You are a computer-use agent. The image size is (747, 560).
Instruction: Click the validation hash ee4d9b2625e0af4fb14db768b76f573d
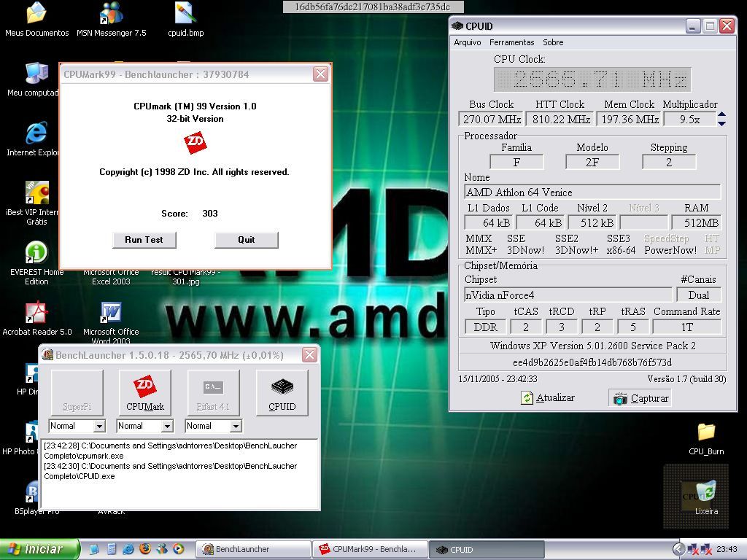pos(592,362)
